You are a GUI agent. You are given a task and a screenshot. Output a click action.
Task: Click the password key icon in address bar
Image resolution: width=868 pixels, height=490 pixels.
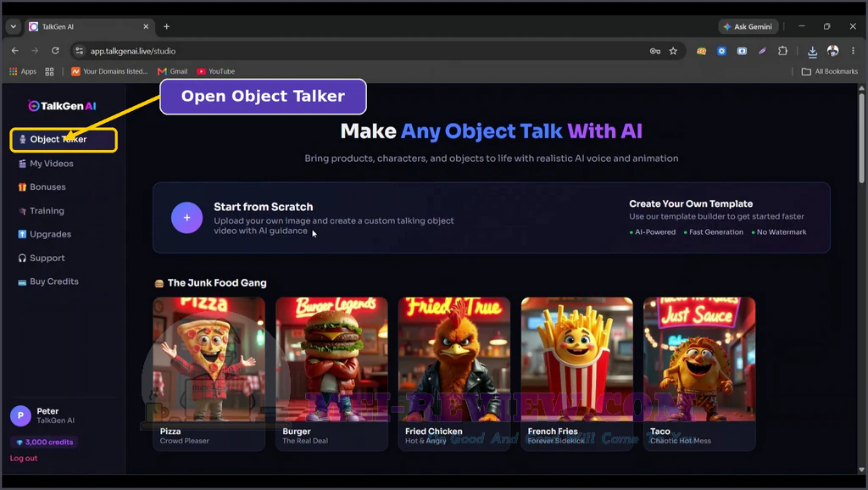coord(655,51)
